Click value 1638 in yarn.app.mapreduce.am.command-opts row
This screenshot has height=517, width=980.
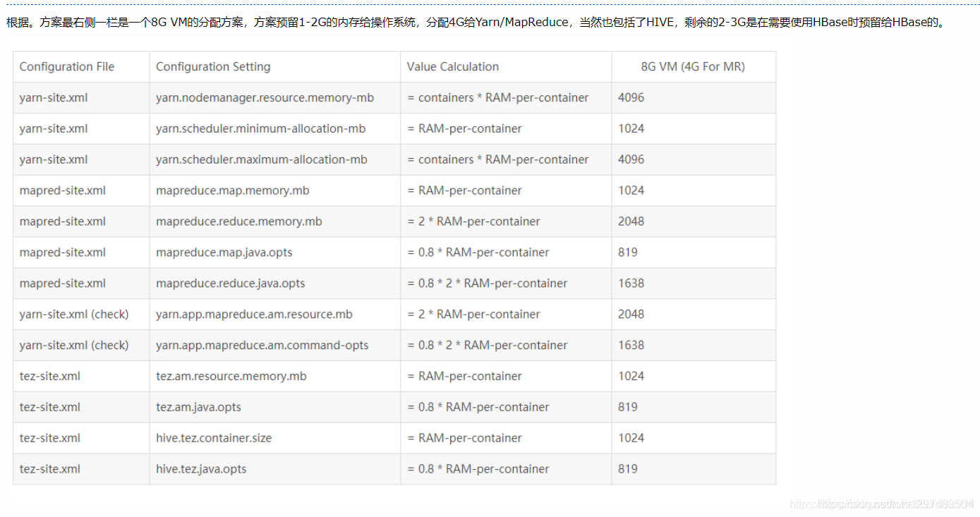tap(631, 346)
